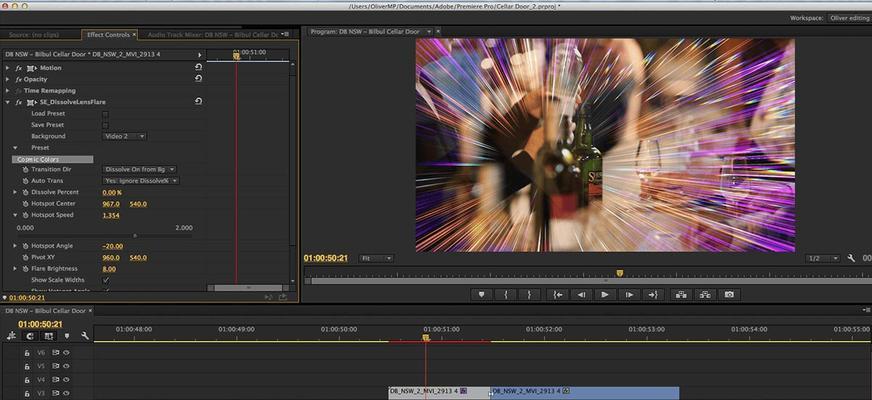Reset the Opacity effect

198,78
